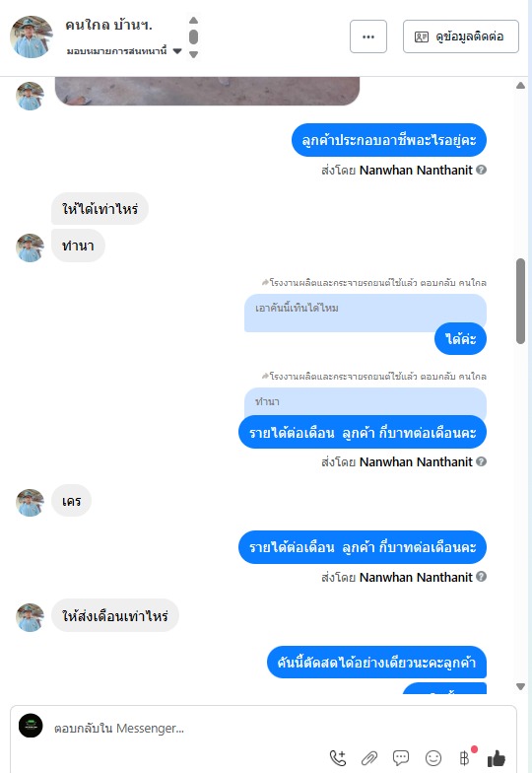The width and height of the screenshot is (532, 773).
Task: Click the chat scrollbar down arrow
Action: (520, 686)
